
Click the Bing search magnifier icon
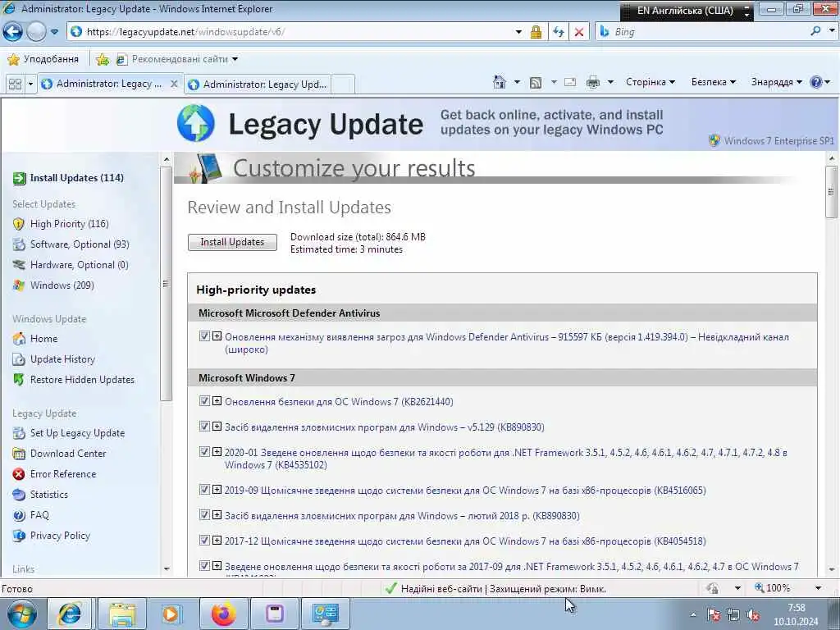(816, 32)
